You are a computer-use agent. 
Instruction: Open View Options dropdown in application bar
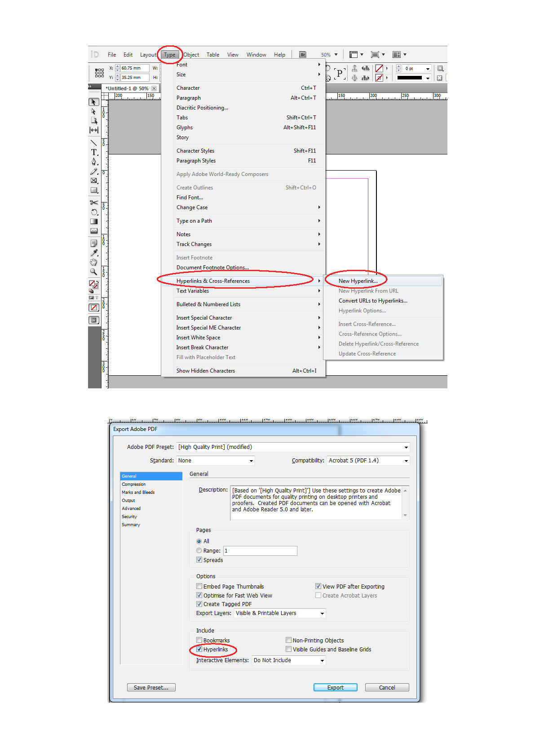pyautogui.click(x=356, y=55)
